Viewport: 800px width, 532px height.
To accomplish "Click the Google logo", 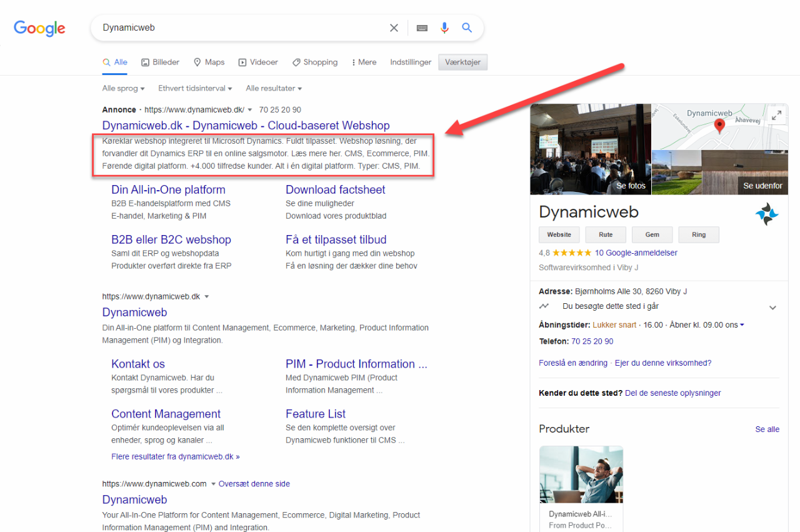I will tap(39, 28).
